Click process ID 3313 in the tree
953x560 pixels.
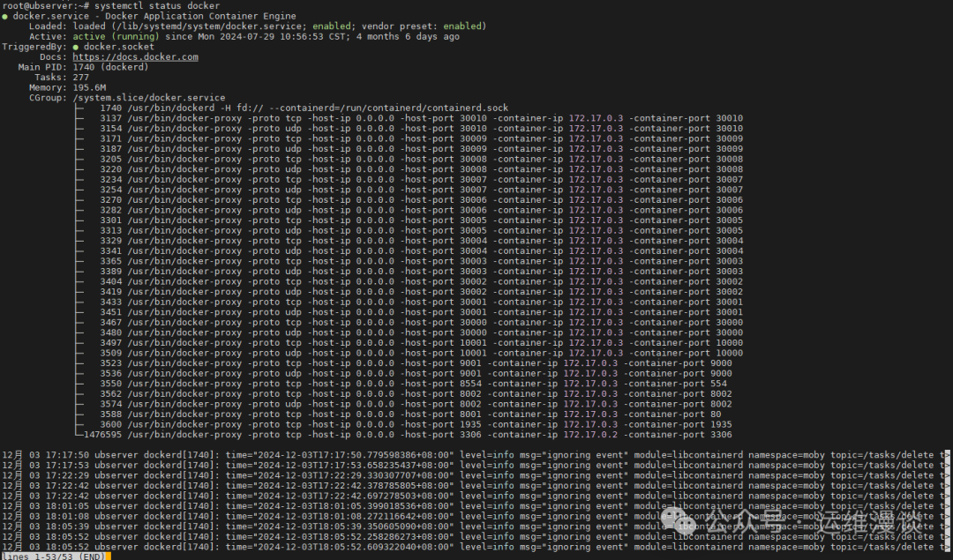point(111,231)
